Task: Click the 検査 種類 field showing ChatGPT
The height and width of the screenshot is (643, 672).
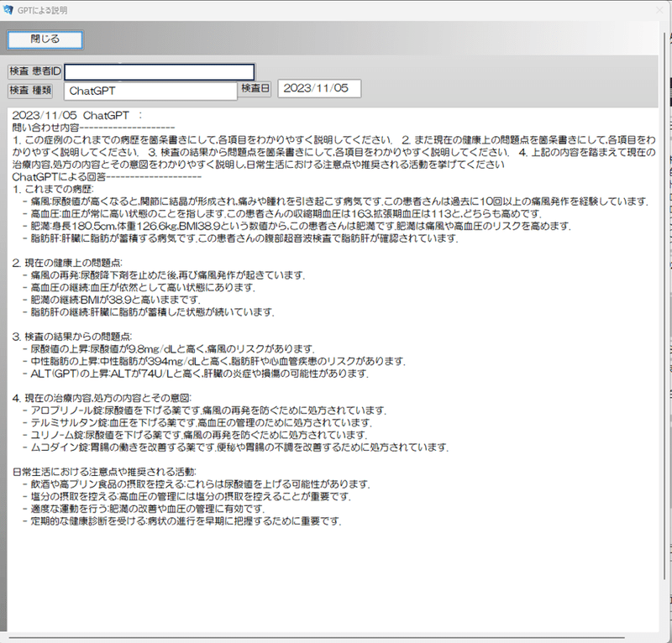Action: pyautogui.click(x=150, y=91)
